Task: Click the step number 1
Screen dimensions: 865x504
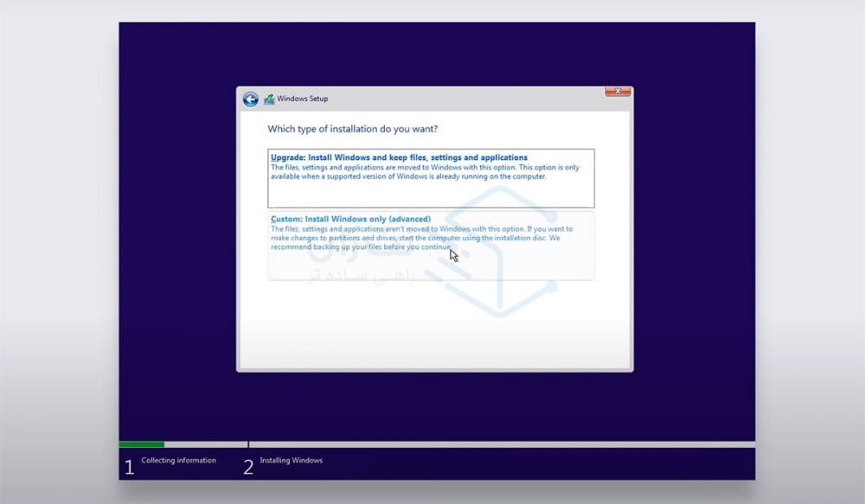Action: [x=130, y=468]
